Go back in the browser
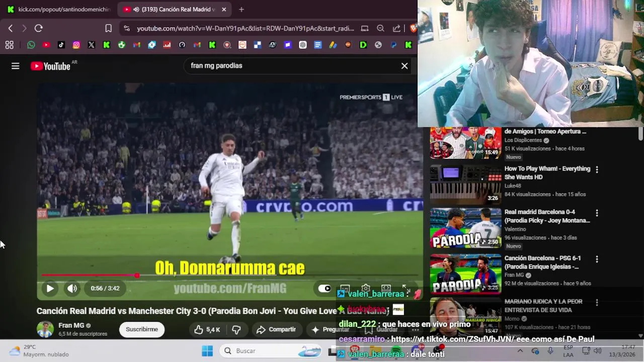Screen dimensions: 644x362 coord(11,29)
